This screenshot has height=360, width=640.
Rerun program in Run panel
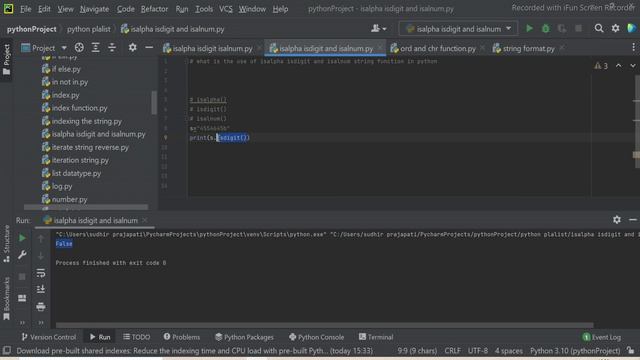(22, 238)
